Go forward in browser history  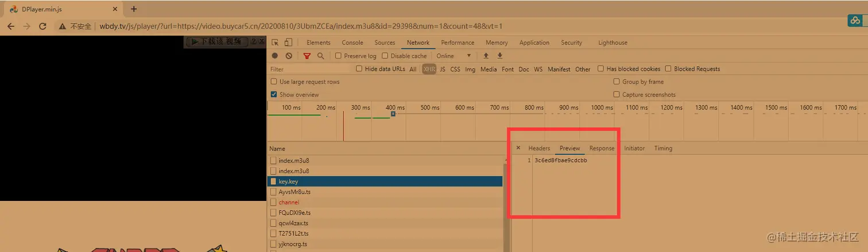tap(26, 26)
